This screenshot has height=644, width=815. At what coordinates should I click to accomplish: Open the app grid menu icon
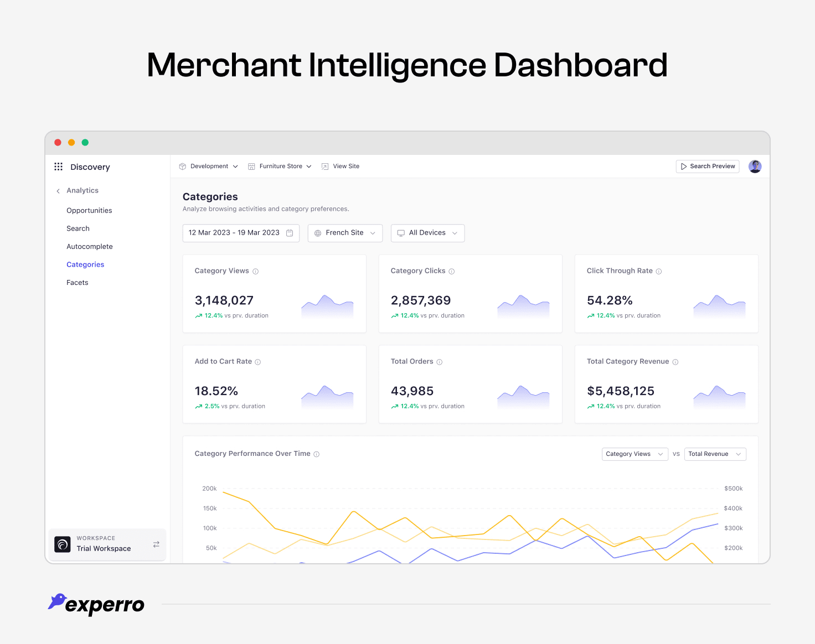click(58, 167)
